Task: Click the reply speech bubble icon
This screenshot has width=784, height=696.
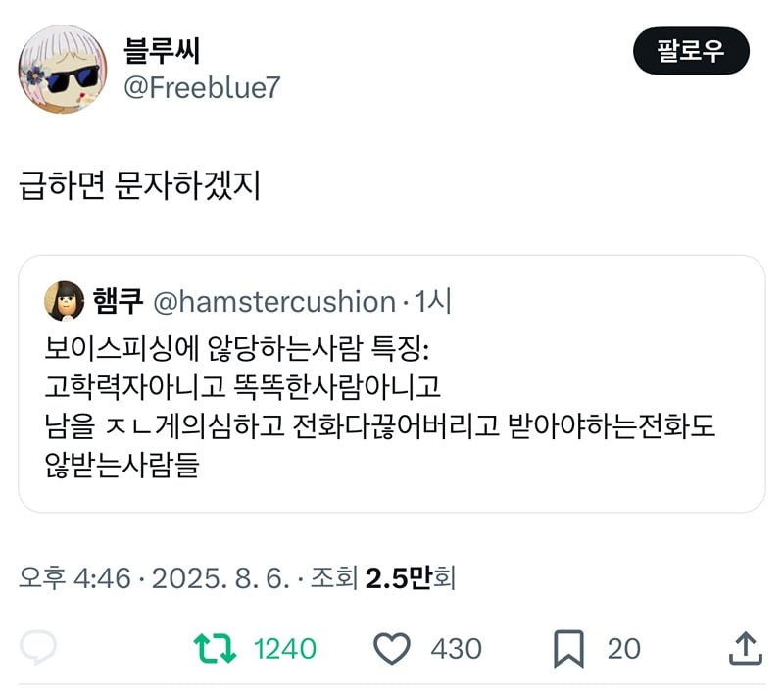Action: [38, 648]
